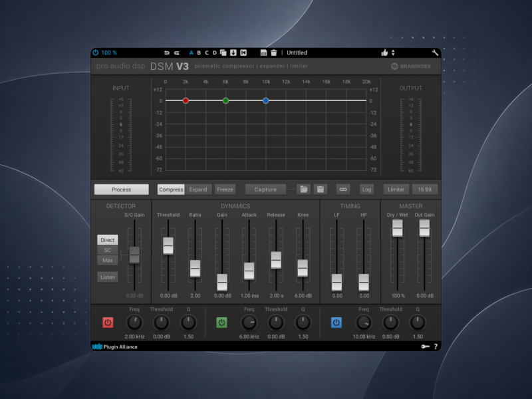Click the Brainworx logo

pyautogui.click(x=411, y=66)
